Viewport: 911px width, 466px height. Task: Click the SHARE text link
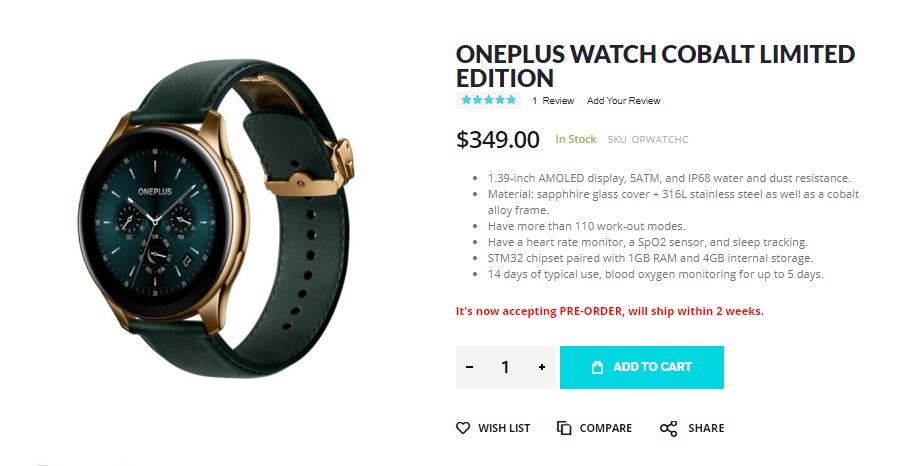point(706,428)
